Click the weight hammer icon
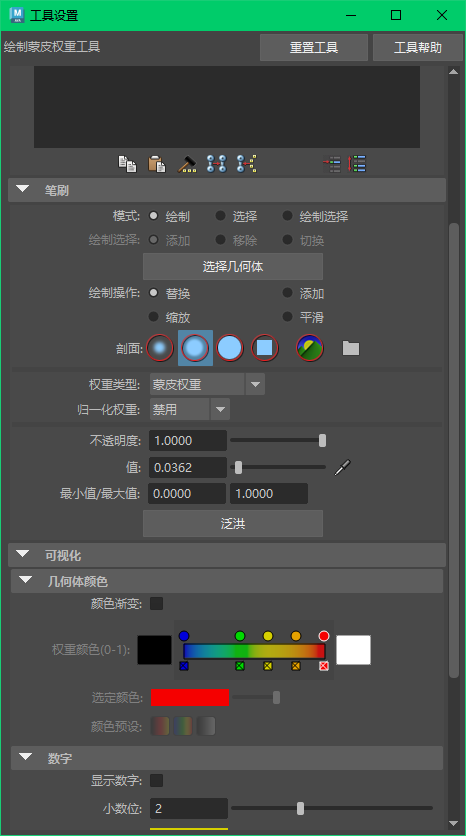The width and height of the screenshot is (466, 836). [x=187, y=164]
